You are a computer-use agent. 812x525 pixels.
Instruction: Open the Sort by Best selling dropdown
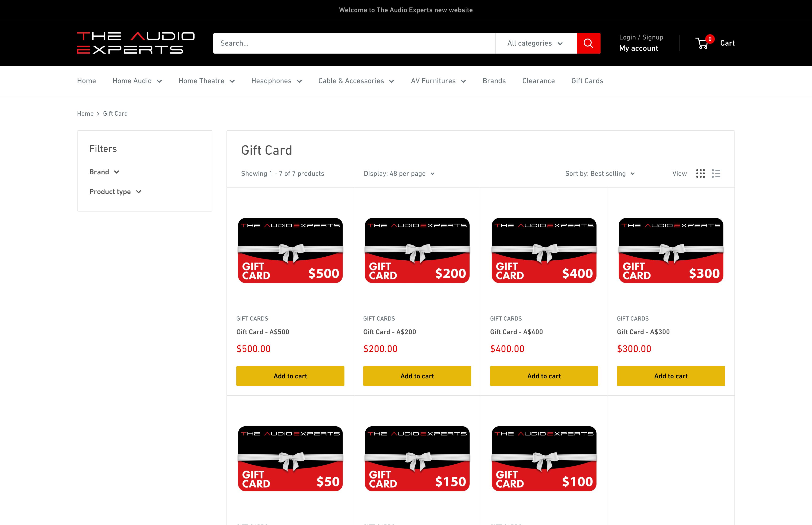(x=600, y=173)
